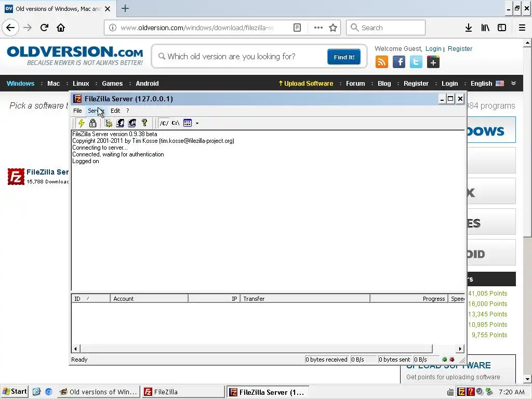Open the Twitter icon link
Screen dimensions: 532x399
click(x=416, y=62)
